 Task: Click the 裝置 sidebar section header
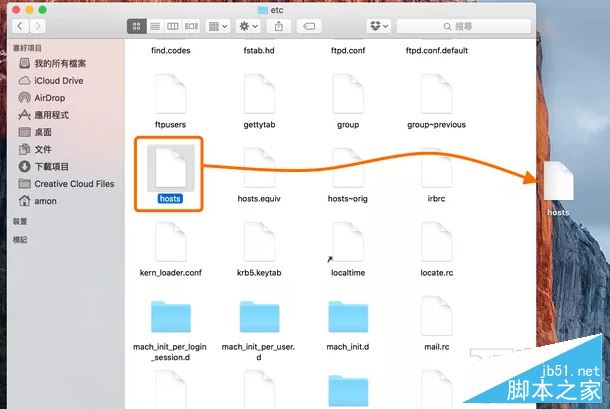[20, 221]
